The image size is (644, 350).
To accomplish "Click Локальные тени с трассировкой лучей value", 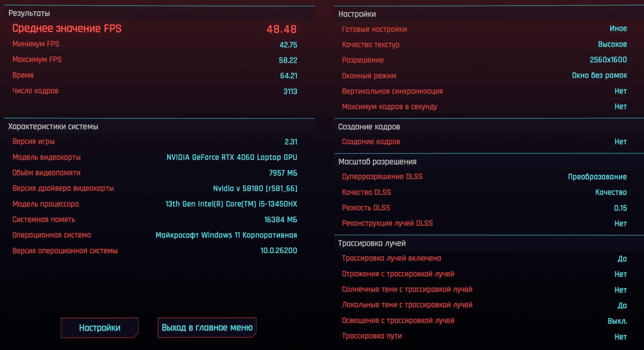I will coord(622,305).
